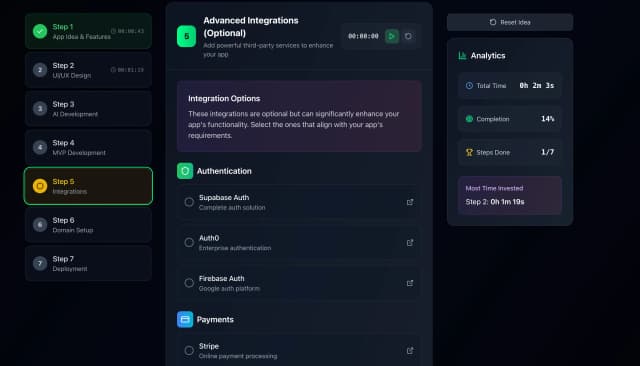Click Step 1 green checkmark icon
640x366 pixels.
40,31
